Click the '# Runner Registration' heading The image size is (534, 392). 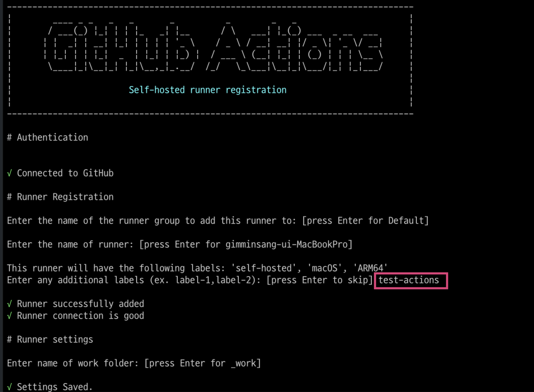(x=60, y=197)
